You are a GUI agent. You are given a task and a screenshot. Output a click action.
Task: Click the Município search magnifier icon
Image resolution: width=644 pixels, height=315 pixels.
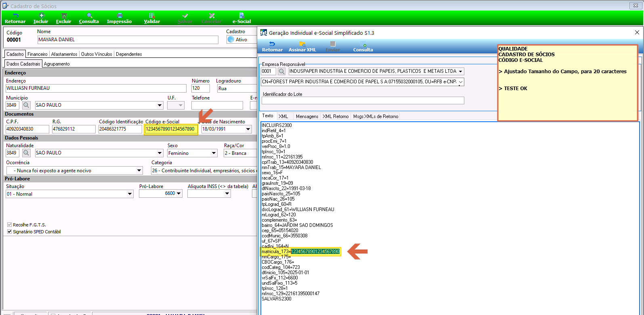click(x=26, y=105)
